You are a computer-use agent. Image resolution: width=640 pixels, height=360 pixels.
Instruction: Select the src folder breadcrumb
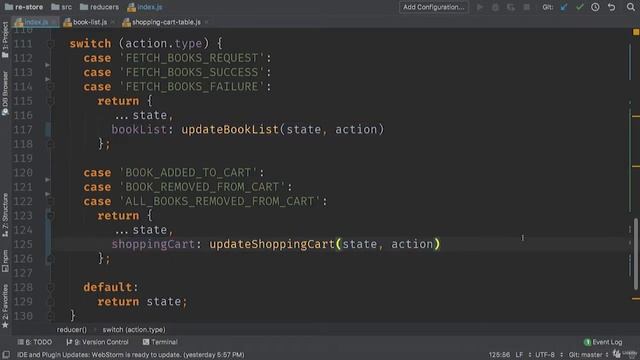[x=62, y=7]
